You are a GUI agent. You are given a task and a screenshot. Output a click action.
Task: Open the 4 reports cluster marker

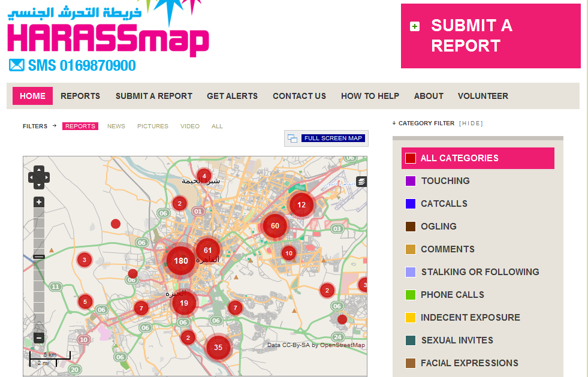tap(204, 176)
